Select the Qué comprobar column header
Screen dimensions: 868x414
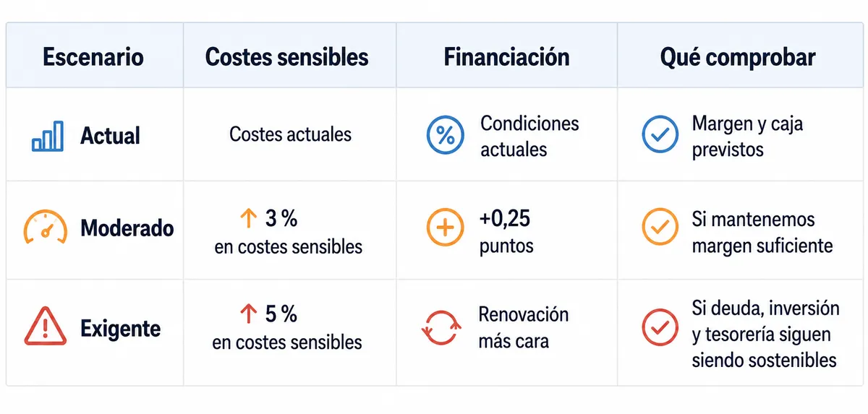pos(738,58)
